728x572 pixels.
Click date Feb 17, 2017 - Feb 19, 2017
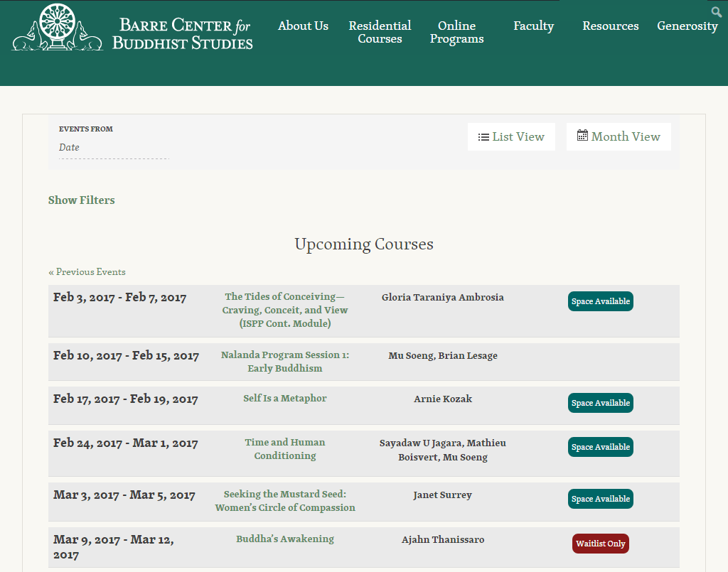125,399
